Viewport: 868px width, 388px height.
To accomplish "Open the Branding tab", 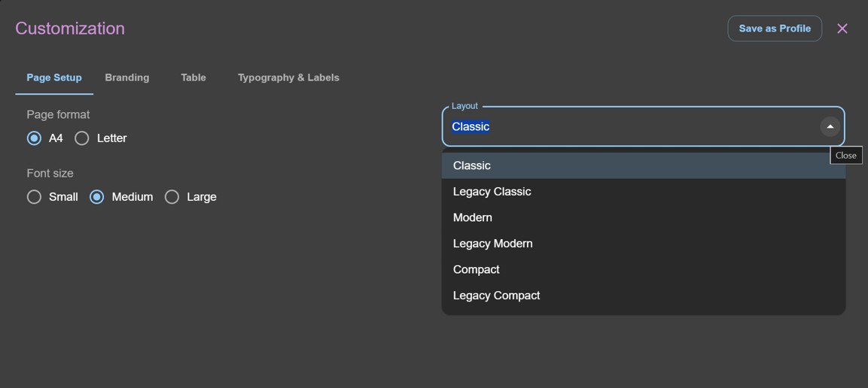I will 126,78.
